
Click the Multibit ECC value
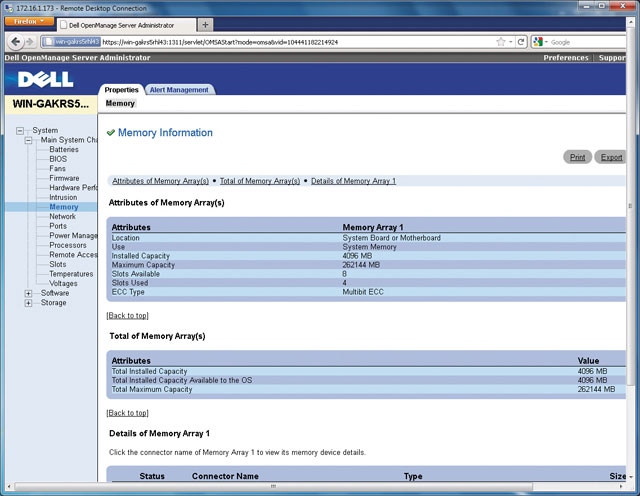click(363, 292)
